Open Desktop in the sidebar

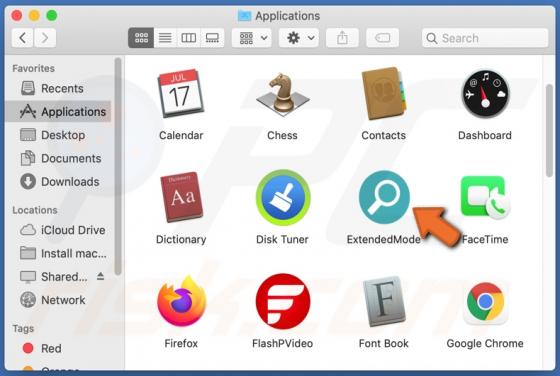point(58,135)
